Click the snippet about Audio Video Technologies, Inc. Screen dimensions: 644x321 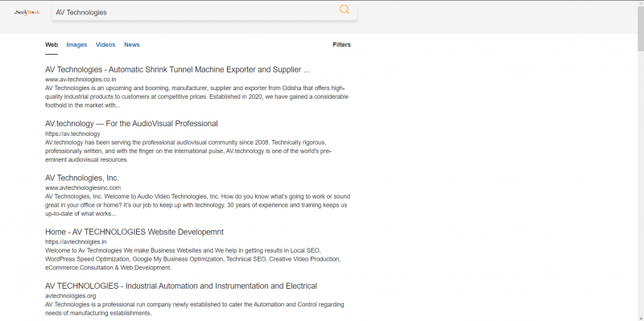(197, 205)
